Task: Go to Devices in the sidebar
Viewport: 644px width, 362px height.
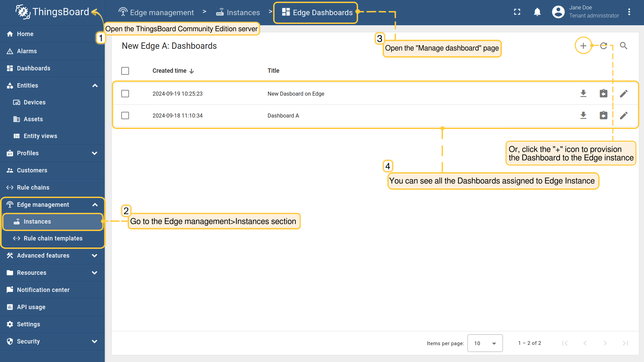Action: click(34, 102)
